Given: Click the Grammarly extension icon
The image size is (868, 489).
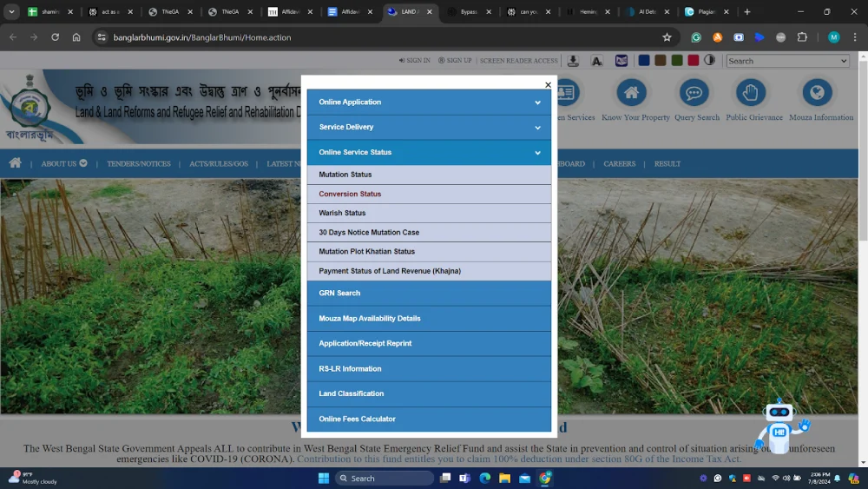Looking at the screenshot, I should 696,37.
